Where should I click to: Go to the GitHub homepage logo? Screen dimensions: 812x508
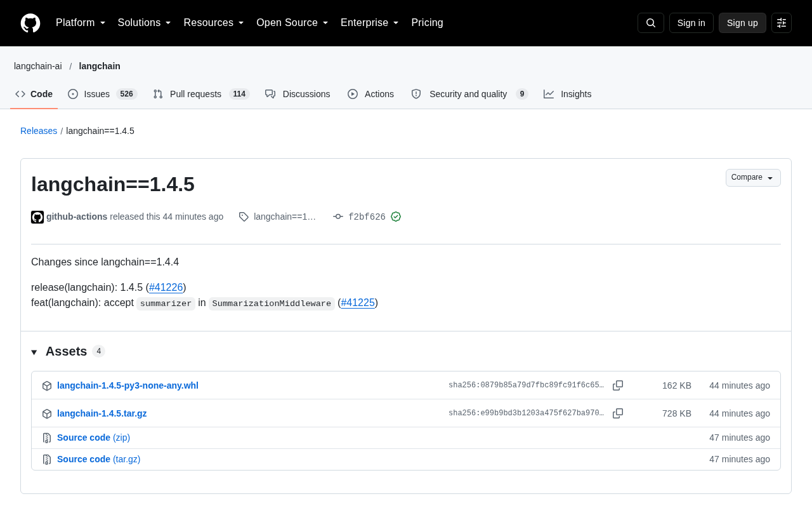pos(30,23)
